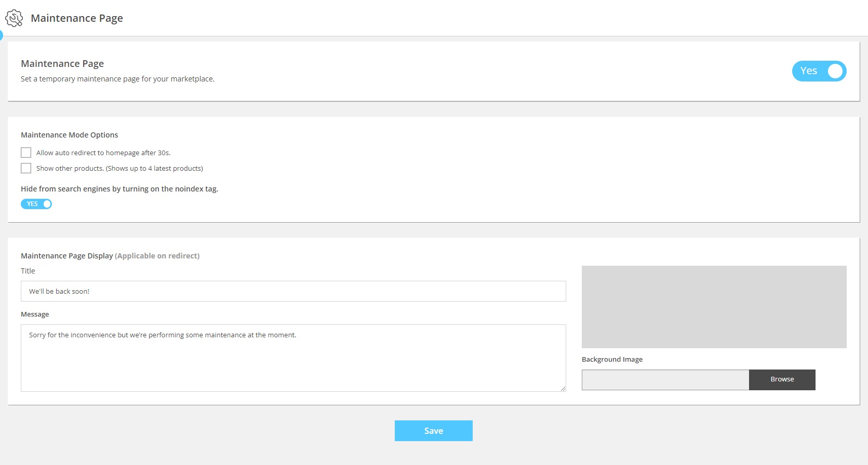Save the maintenance page settings
Screen dimensions: 868x465
pos(433,431)
